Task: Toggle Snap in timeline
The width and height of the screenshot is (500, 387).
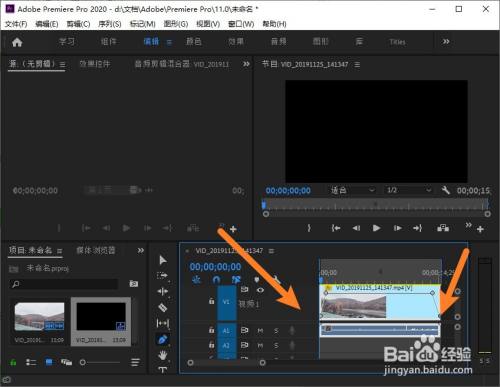Action: tap(216, 279)
